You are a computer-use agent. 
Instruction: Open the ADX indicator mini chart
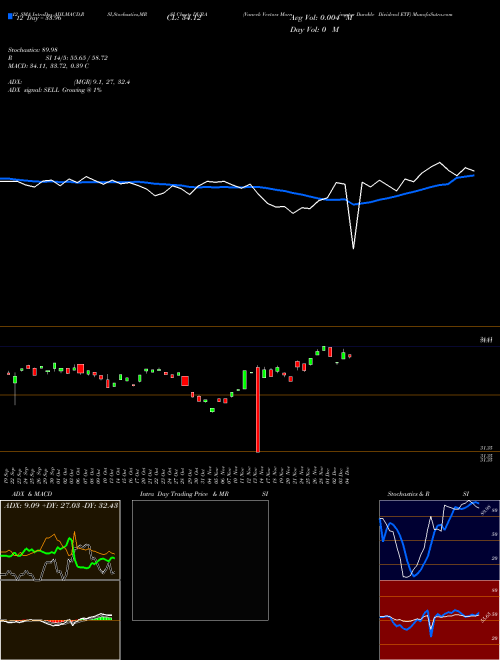[x=60, y=540]
